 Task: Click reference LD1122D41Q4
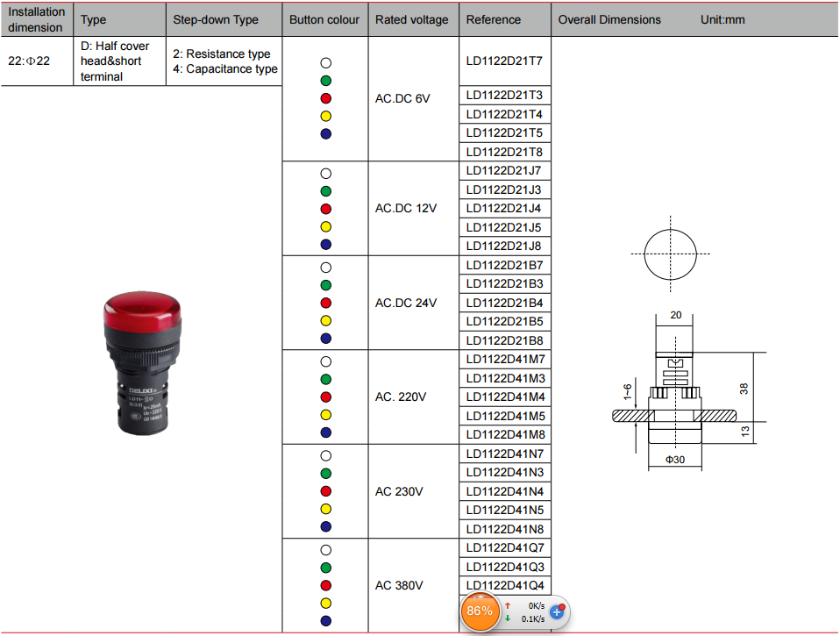505,586
